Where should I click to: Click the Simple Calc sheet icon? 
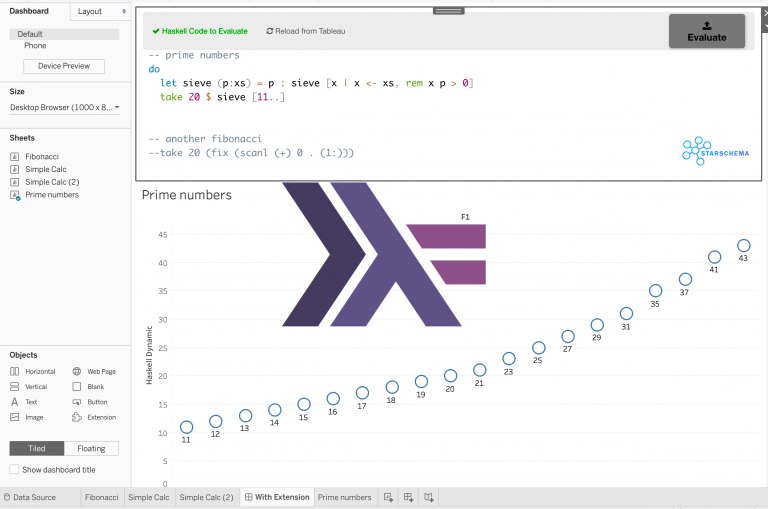click(x=15, y=169)
